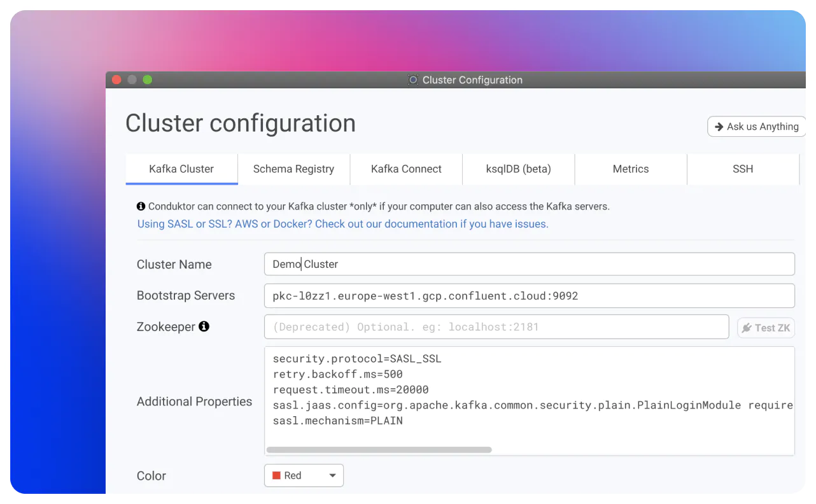
Task: Switch to the Schema Registry tab
Action: 293,169
